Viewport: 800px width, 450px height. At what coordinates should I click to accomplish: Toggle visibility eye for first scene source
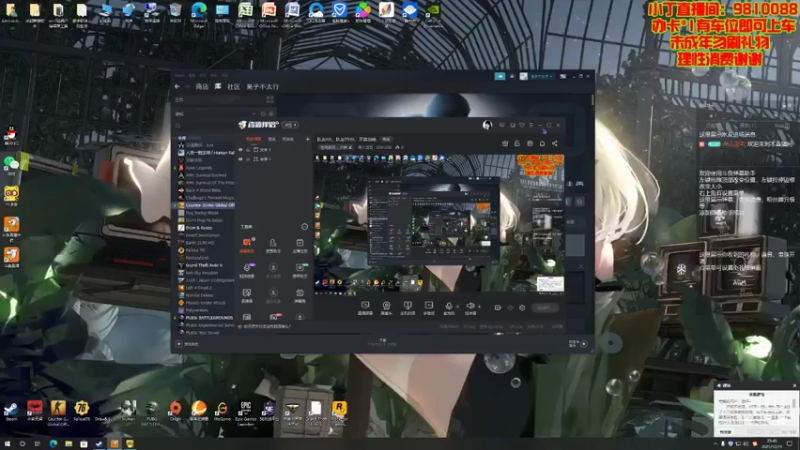point(241,149)
